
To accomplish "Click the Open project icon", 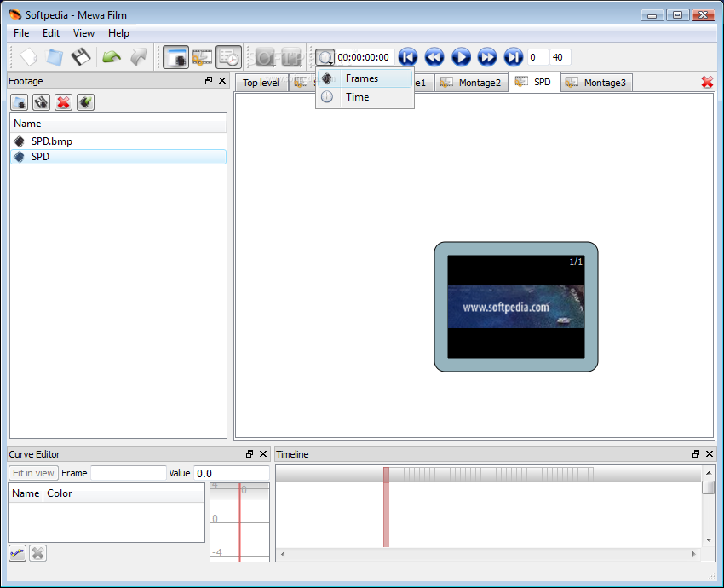I will coord(55,57).
